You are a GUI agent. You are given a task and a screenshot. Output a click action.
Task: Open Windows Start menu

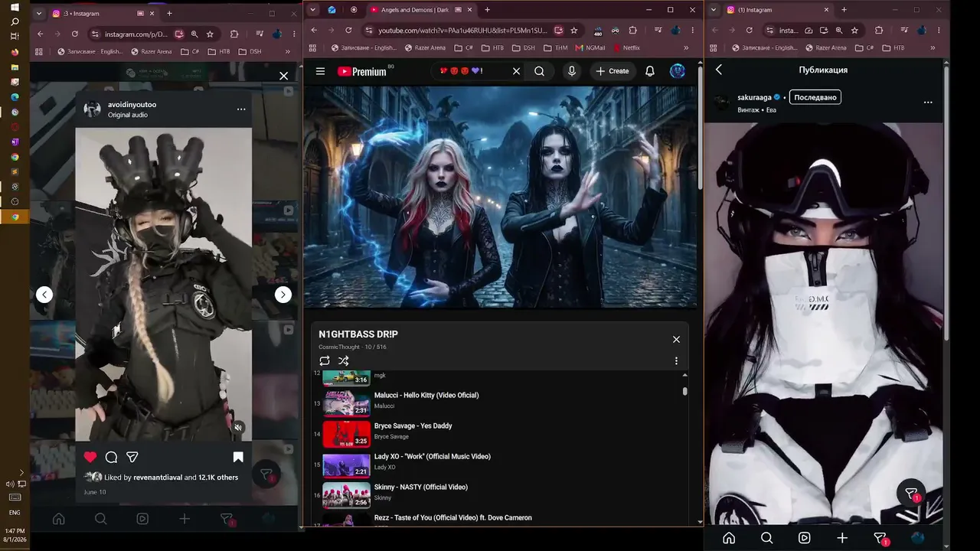[x=15, y=8]
